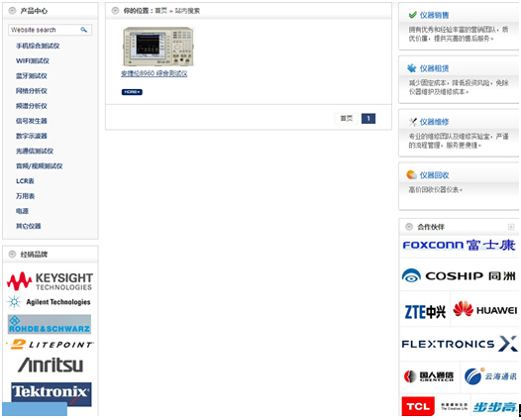Click the search magnifier icon
Image resolution: width=521 pixels, height=420 pixels.
point(84,30)
